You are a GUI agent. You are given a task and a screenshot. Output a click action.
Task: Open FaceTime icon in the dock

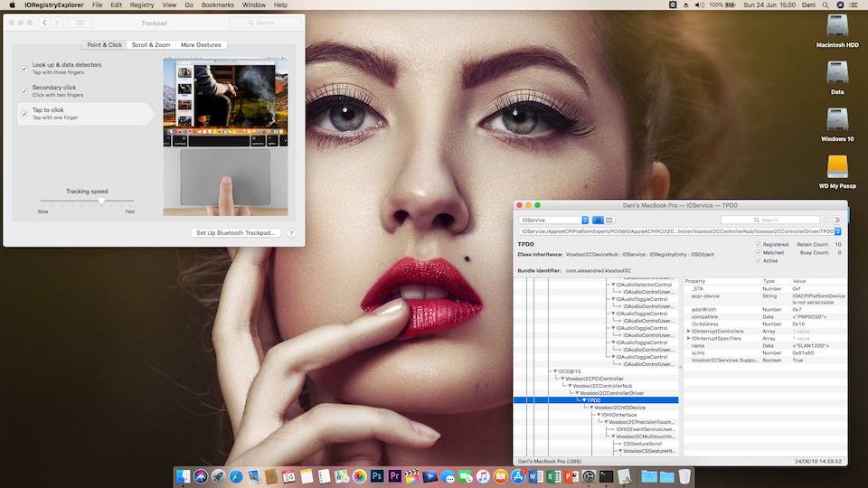pos(466,476)
